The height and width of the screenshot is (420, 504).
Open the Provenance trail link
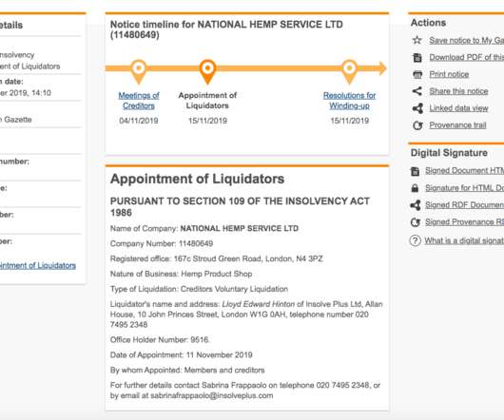457,124
